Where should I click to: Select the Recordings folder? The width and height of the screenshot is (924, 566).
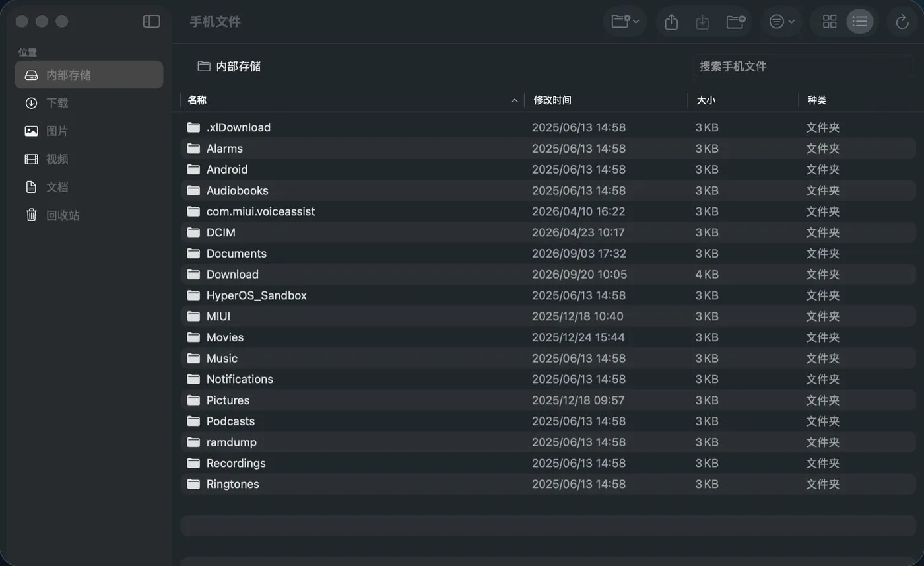point(548,463)
